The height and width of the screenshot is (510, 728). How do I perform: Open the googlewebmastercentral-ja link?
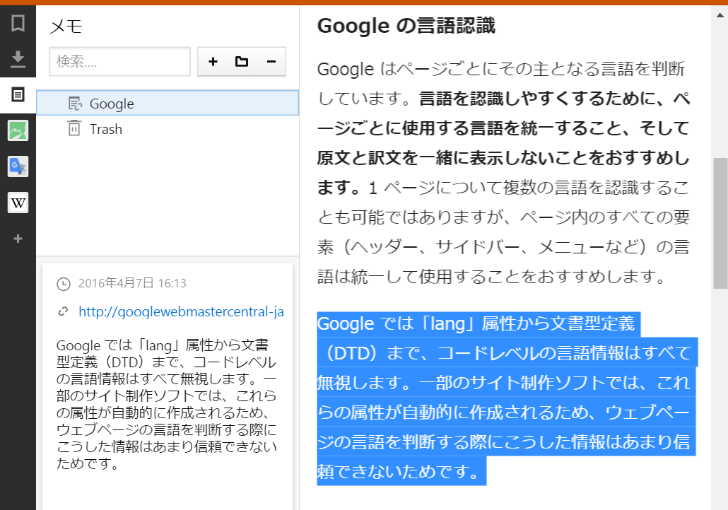[181, 312]
